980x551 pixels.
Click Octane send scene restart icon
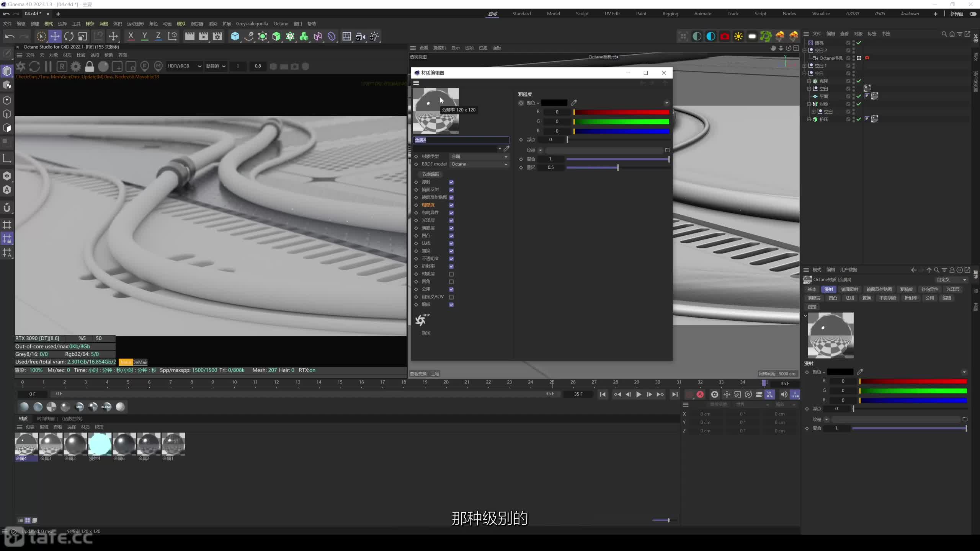click(x=21, y=67)
